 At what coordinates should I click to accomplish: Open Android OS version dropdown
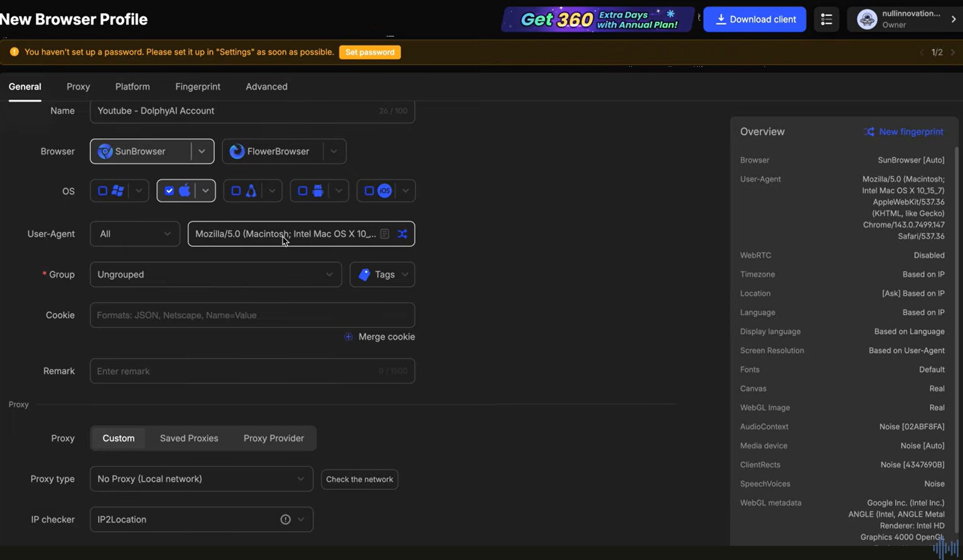(339, 191)
